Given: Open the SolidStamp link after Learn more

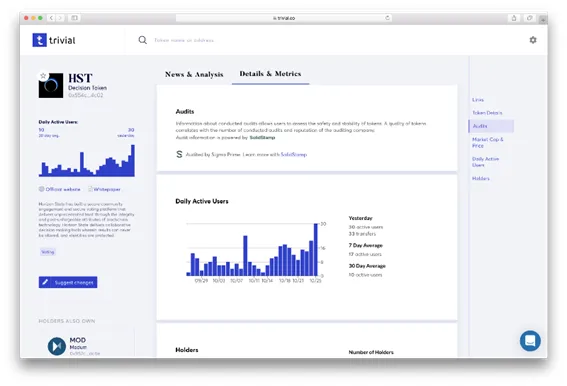Looking at the screenshot, I should [x=294, y=154].
